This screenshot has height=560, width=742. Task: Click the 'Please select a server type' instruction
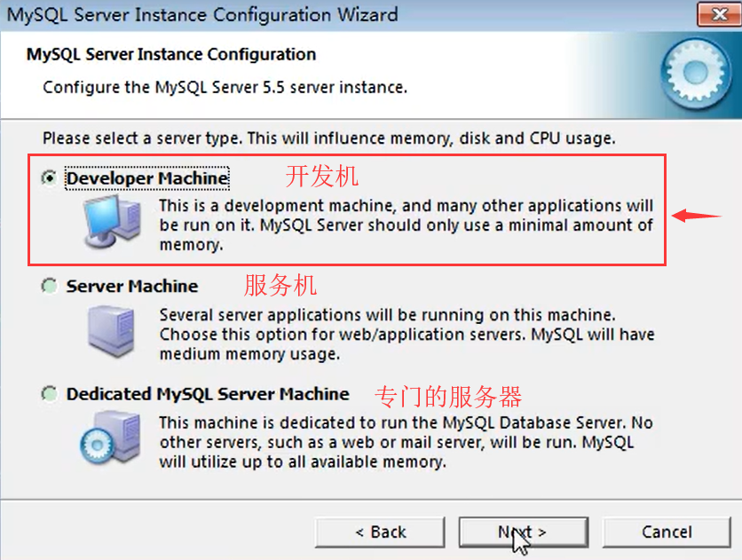click(329, 138)
